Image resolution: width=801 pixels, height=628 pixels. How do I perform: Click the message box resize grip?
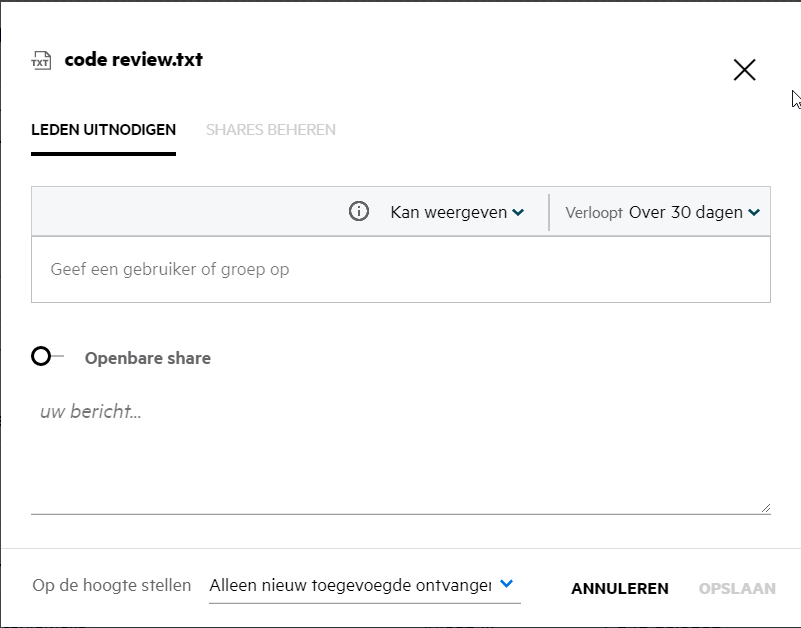click(x=765, y=507)
